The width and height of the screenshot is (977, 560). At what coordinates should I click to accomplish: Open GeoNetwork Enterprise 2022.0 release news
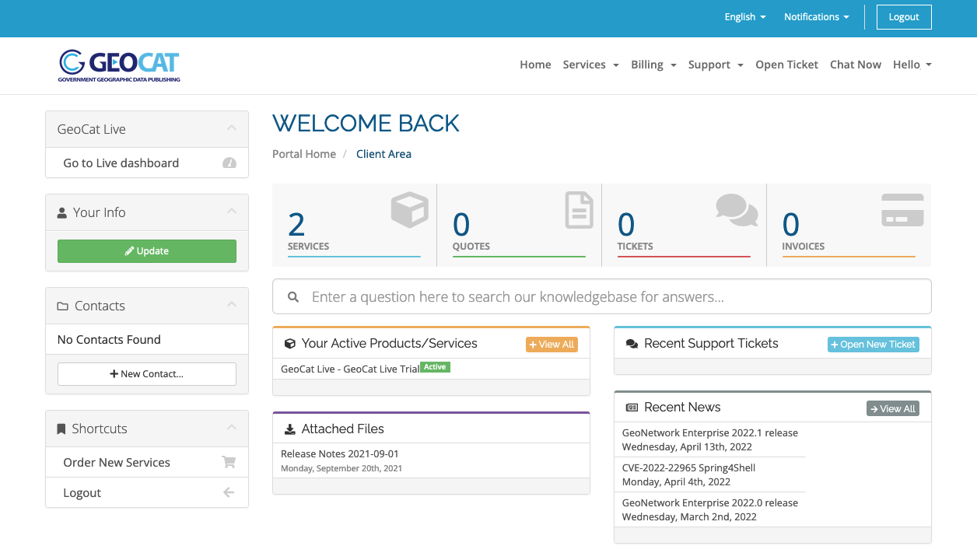click(x=710, y=509)
